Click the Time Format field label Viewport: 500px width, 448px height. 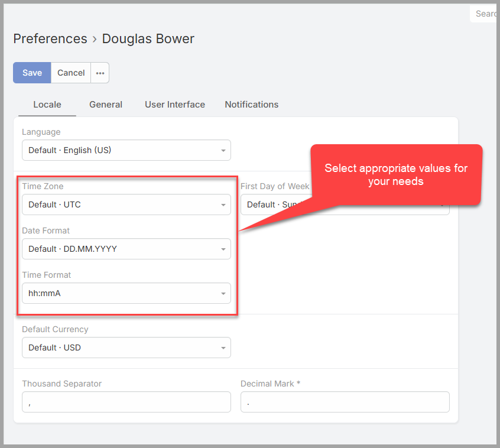coord(47,275)
